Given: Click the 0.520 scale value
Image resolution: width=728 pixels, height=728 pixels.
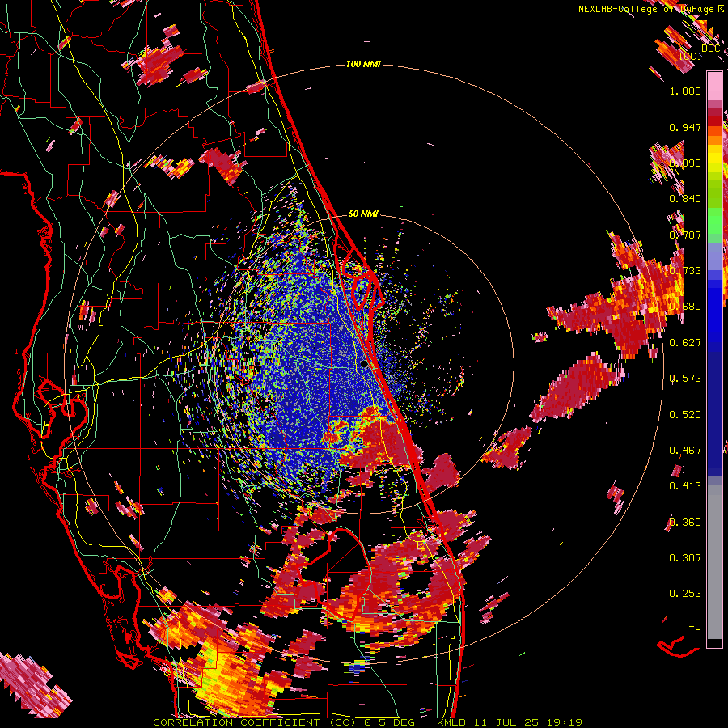Looking at the screenshot, I should pyautogui.click(x=685, y=414).
